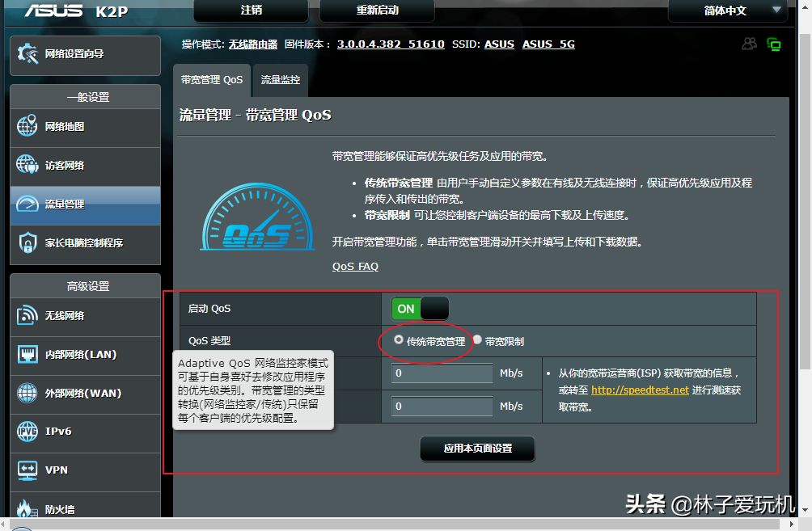Open the http://speedtest.net link
812x531 pixels.
tap(640, 390)
